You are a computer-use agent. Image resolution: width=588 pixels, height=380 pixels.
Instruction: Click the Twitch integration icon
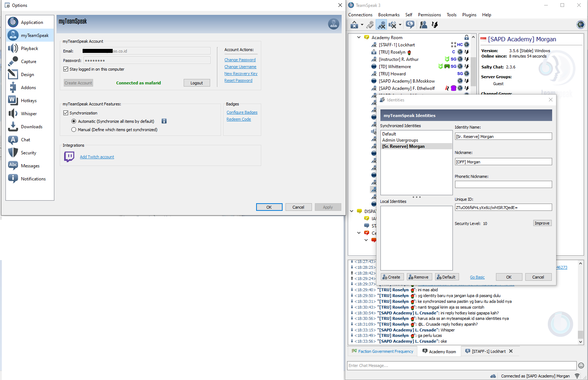click(x=69, y=156)
